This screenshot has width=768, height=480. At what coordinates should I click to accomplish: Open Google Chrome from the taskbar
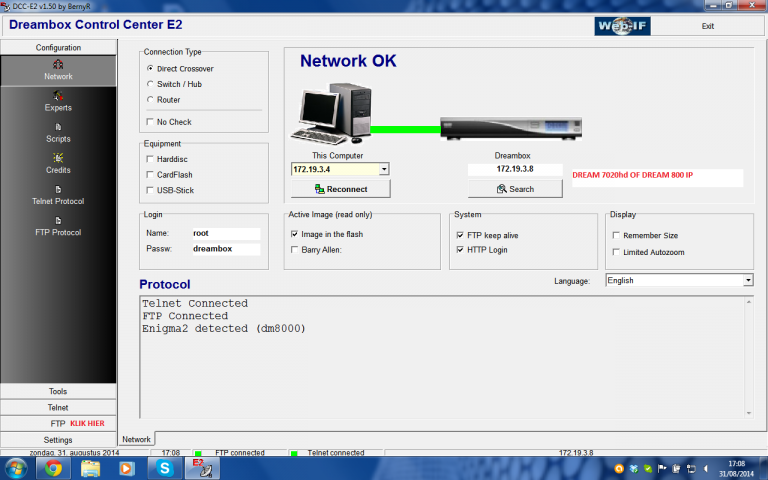53,468
